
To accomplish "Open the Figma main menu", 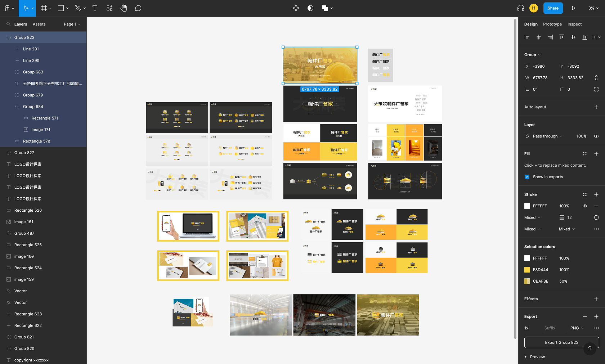I will (x=9, y=8).
